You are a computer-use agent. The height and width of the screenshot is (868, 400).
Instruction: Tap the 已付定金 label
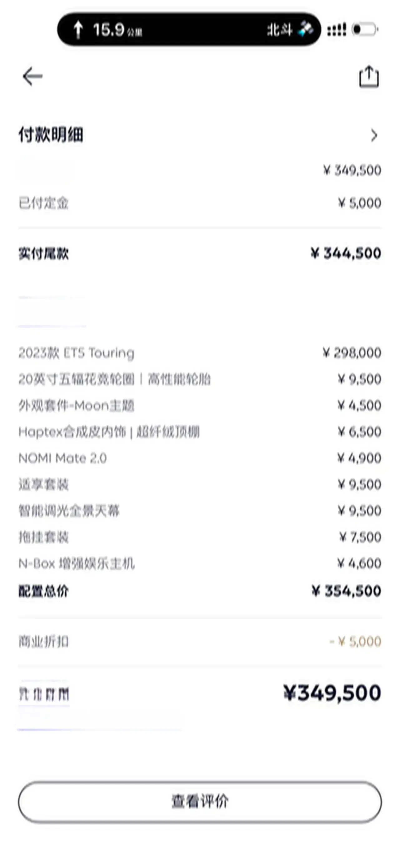point(43,203)
